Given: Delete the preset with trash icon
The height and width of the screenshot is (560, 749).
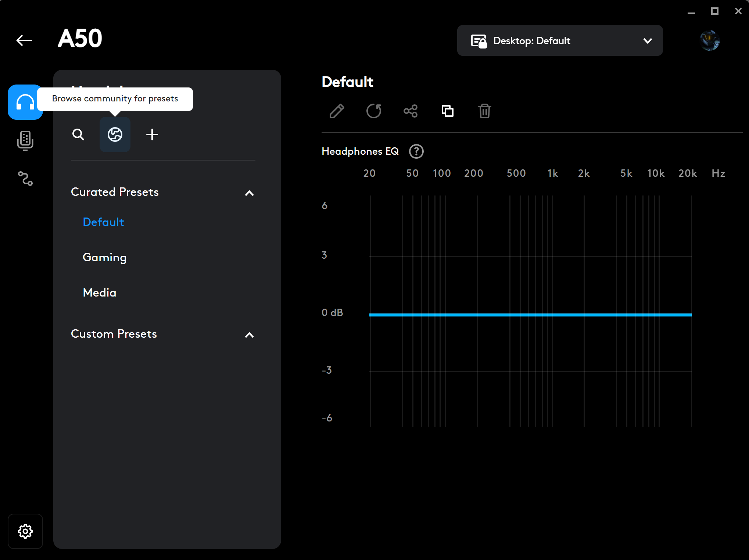Looking at the screenshot, I should (x=485, y=111).
